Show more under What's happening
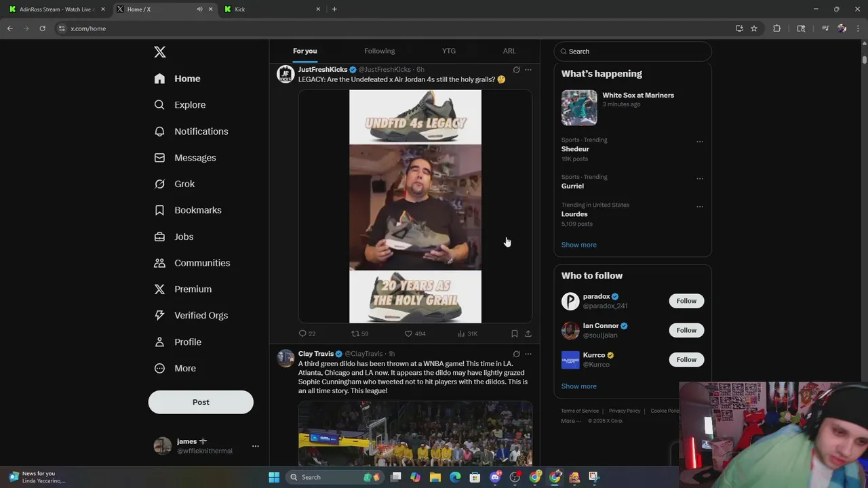 tap(579, 245)
